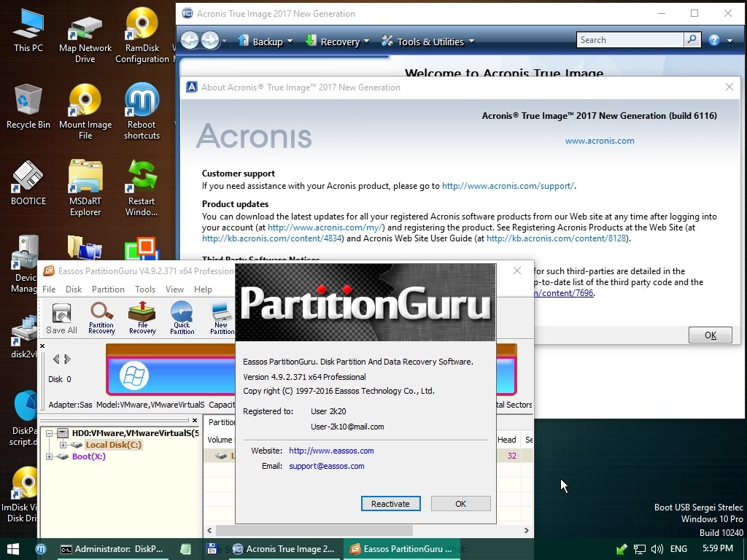Open help menu dropdown arrow
Image resolution: width=747 pixels, height=560 pixels.
click(729, 41)
